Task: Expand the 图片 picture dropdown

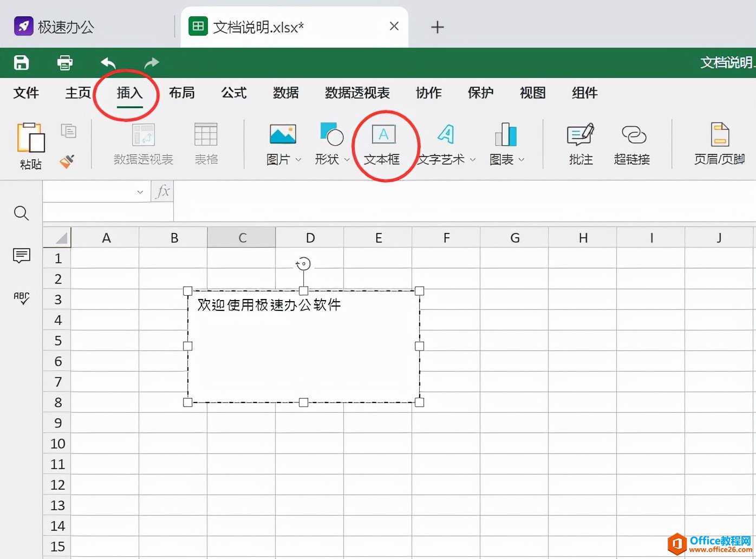Action: pyautogui.click(x=298, y=160)
